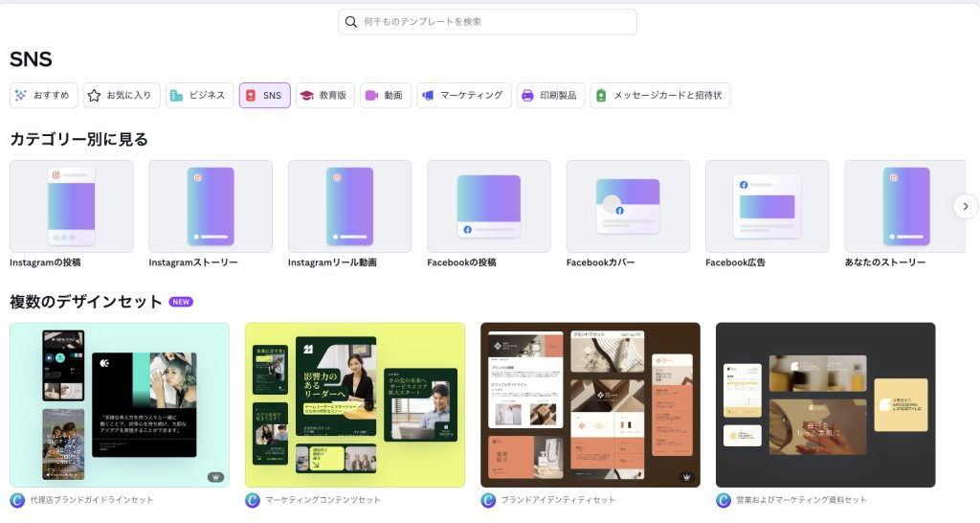980x523 pixels.
Task: Click the search magnifier icon
Action: (x=351, y=22)
